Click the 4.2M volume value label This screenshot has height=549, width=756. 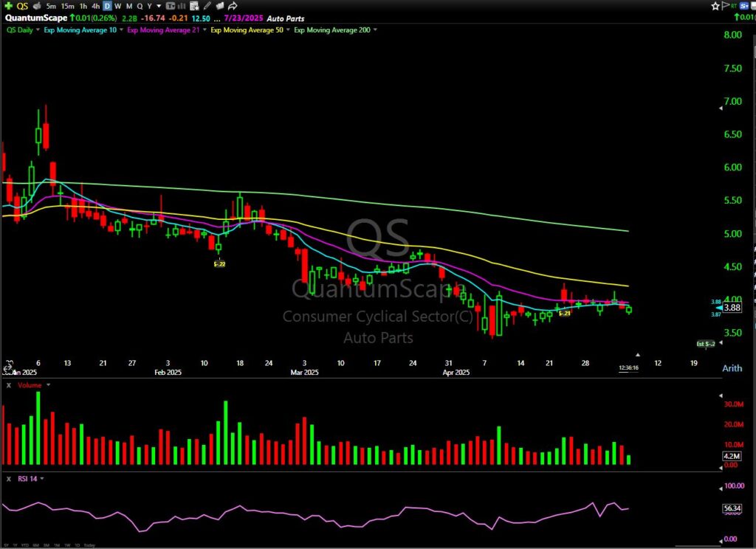732,456
